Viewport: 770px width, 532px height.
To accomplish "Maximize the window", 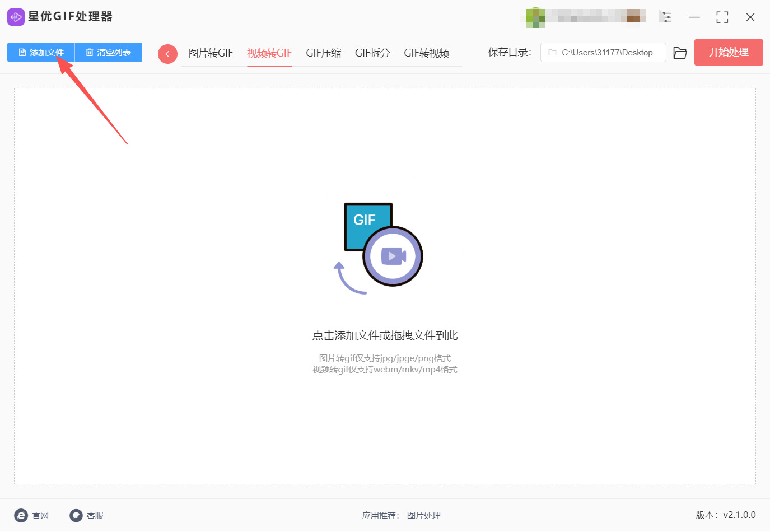I will point(722,17).
